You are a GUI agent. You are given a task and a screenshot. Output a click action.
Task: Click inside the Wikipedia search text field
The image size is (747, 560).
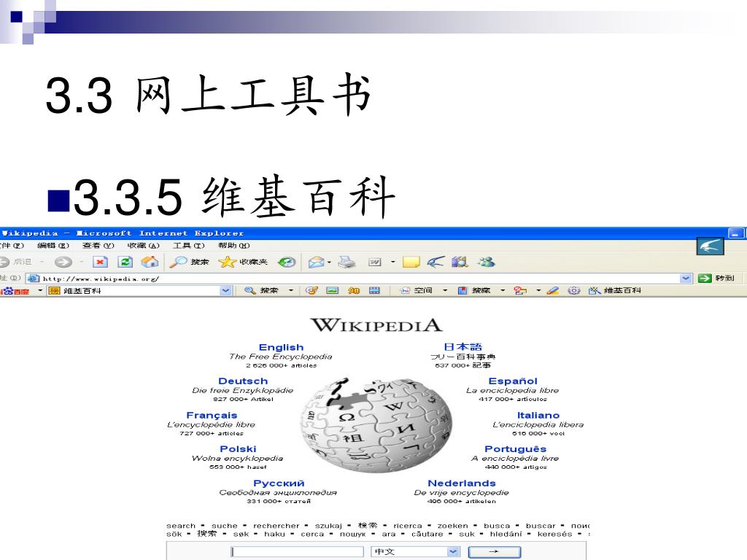[298, 552]
